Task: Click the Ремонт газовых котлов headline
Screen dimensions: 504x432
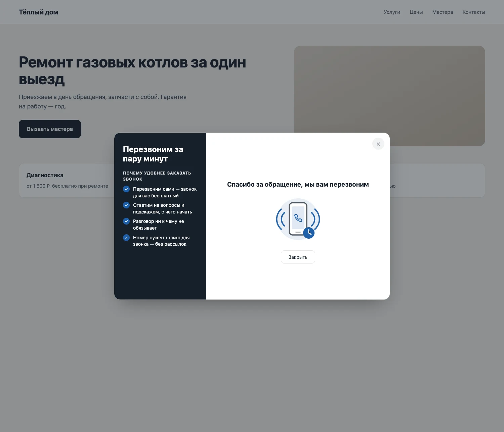Action: [132, 71]
